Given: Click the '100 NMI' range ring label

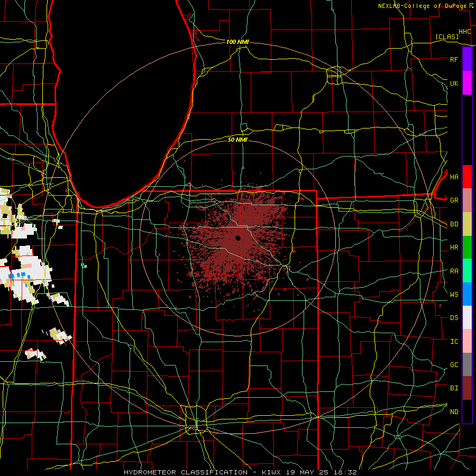Looking at the screenshot, I should click(237, 42).
